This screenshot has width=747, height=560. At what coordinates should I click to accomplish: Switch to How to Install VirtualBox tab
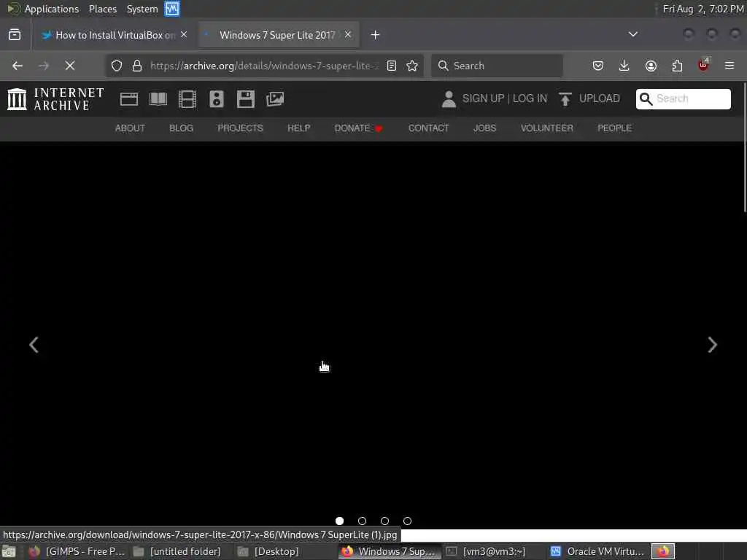click(115, 35)
